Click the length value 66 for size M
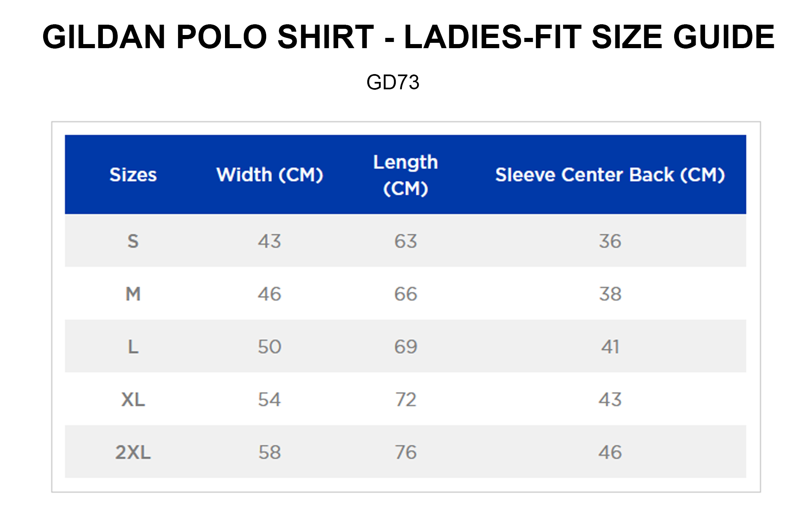The width and height of the screenshot is (812, 524). [406, 294]
